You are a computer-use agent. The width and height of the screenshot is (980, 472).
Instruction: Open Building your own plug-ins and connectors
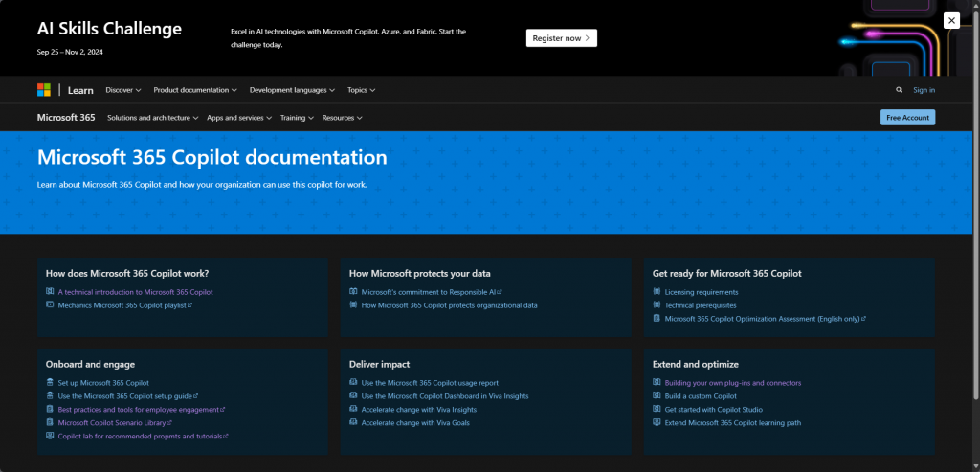point(733,383)
